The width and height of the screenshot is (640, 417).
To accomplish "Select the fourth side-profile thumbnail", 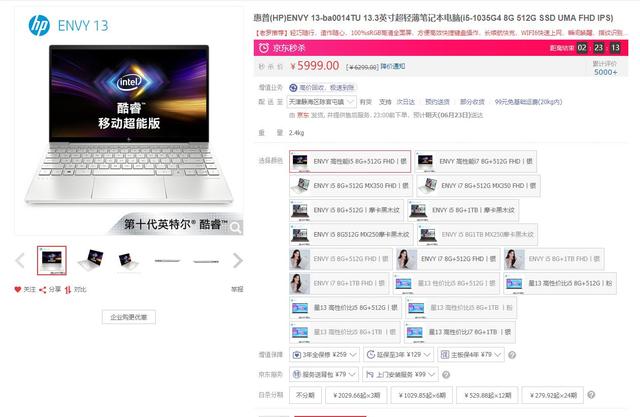I will (167, 260).
